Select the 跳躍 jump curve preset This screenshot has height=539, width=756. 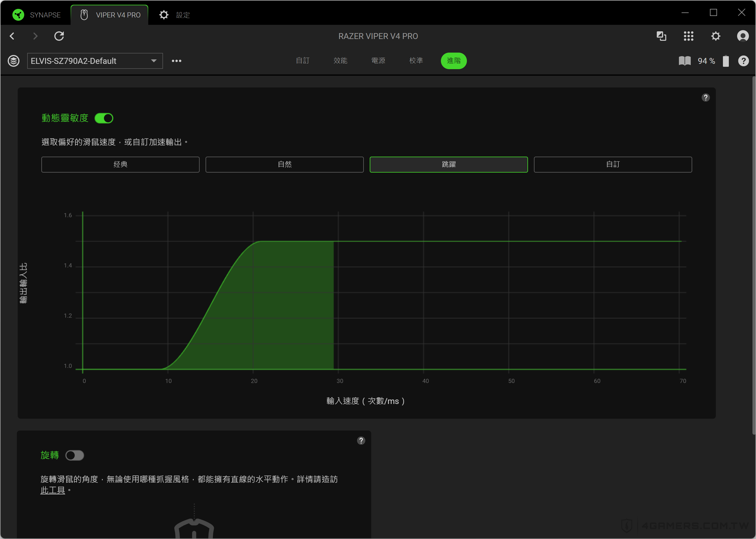click(x=449, y=164)
